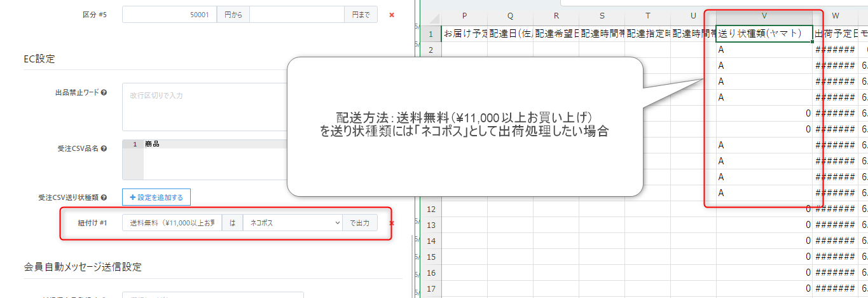Select cell V13 showing 0
Screen dimensions: 868x298
(x=764, y=225)
